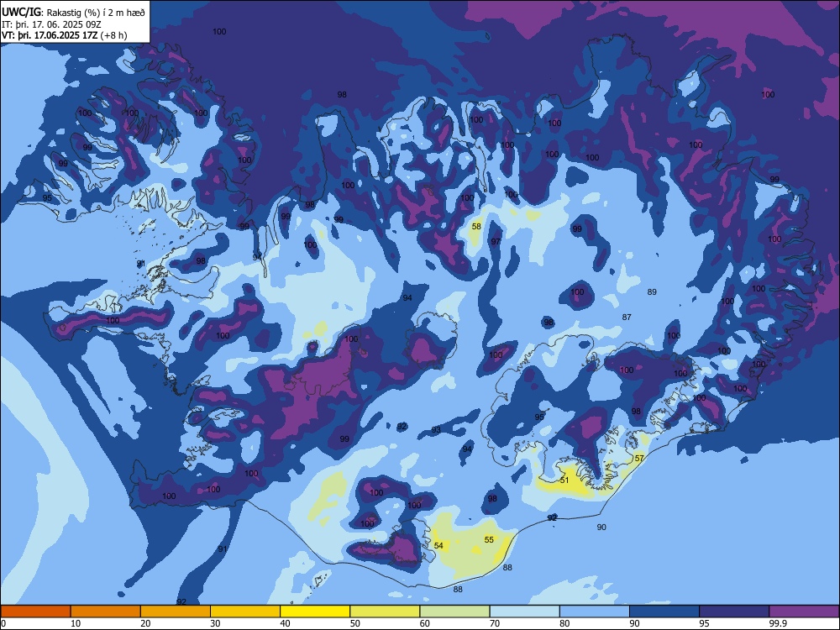The height and width of the screenshot is (630, 840).
Task: Click the '55' humidity value on the map
Action: click(489, 540)
